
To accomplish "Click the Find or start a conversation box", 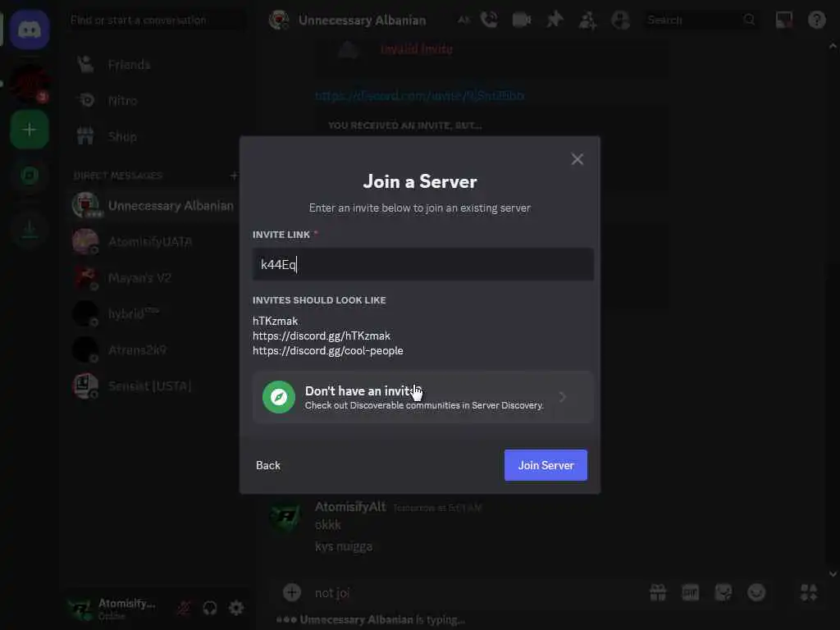I will tap(155, 21).
